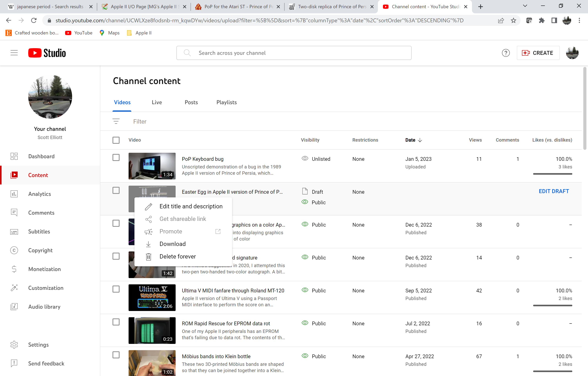
Task: Open the hamburger navigation menu
Action: 14,53
